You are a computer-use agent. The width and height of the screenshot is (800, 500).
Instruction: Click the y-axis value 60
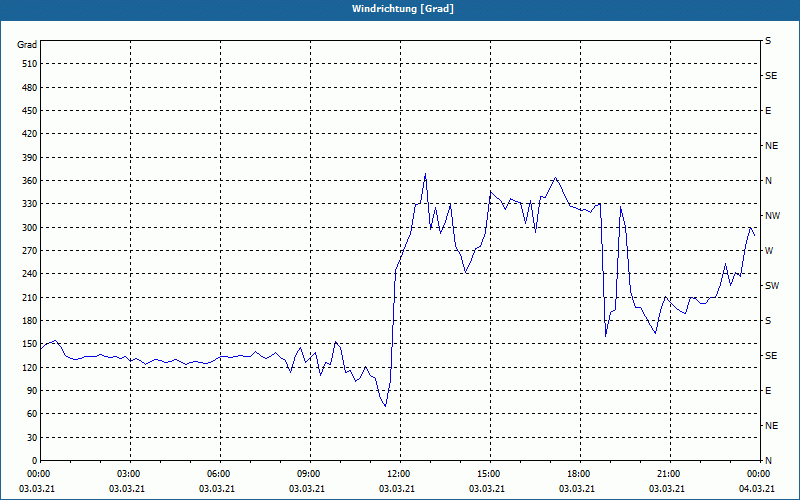(x=32, y=414)
